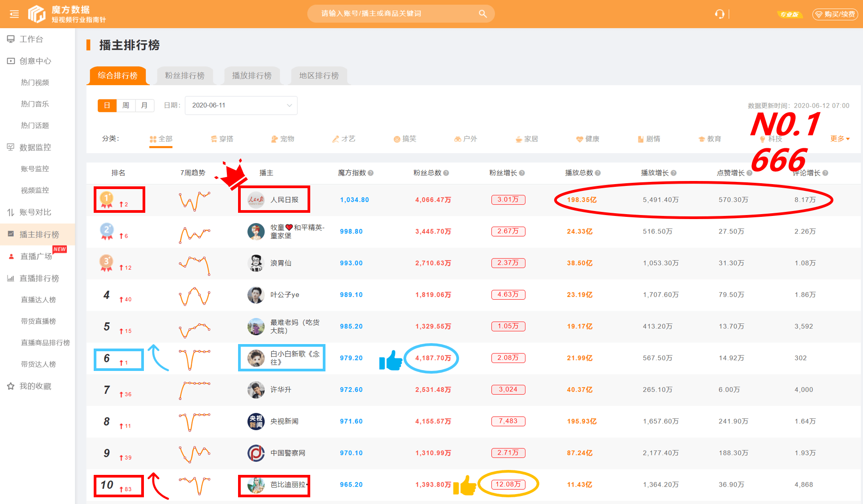Open 牧童和平精英-童家堡 profile

(x=298, y=232)
